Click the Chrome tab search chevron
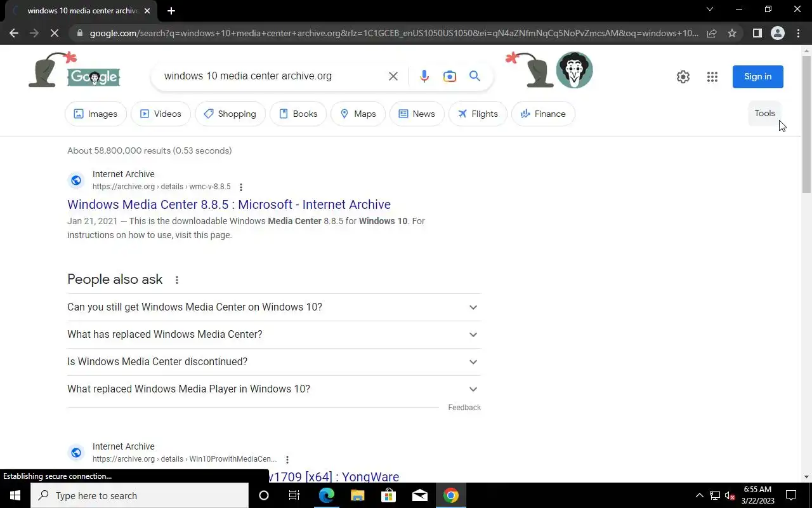The image size is (812, 508). pos(710,10)
